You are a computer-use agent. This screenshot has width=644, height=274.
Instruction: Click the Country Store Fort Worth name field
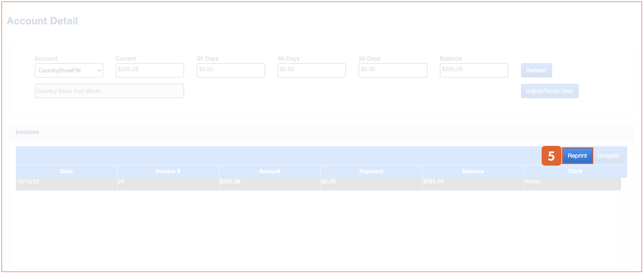pos(109,91)
